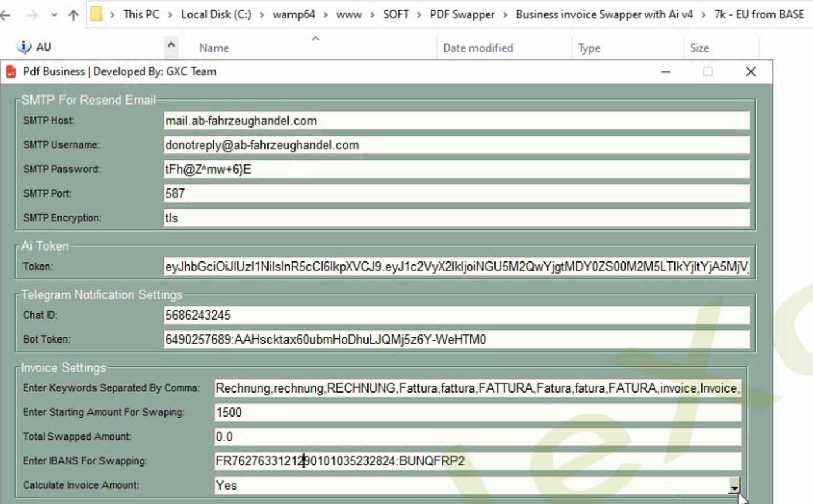Click the Enter Starting Amount For Swaping field
Image resolution: width=813 pixels, height=504 pixels.
(x=477, y=412)
